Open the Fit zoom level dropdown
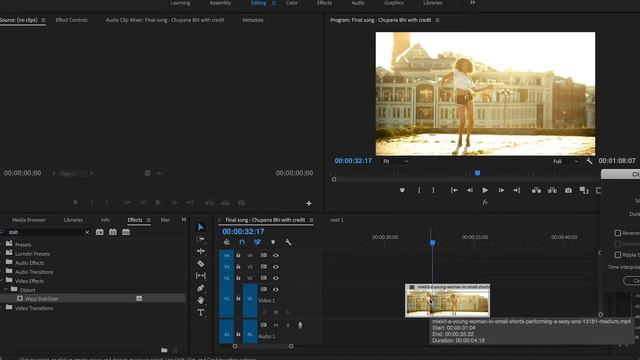The height and width of the screenshot is (360, 640). (395, 162)
